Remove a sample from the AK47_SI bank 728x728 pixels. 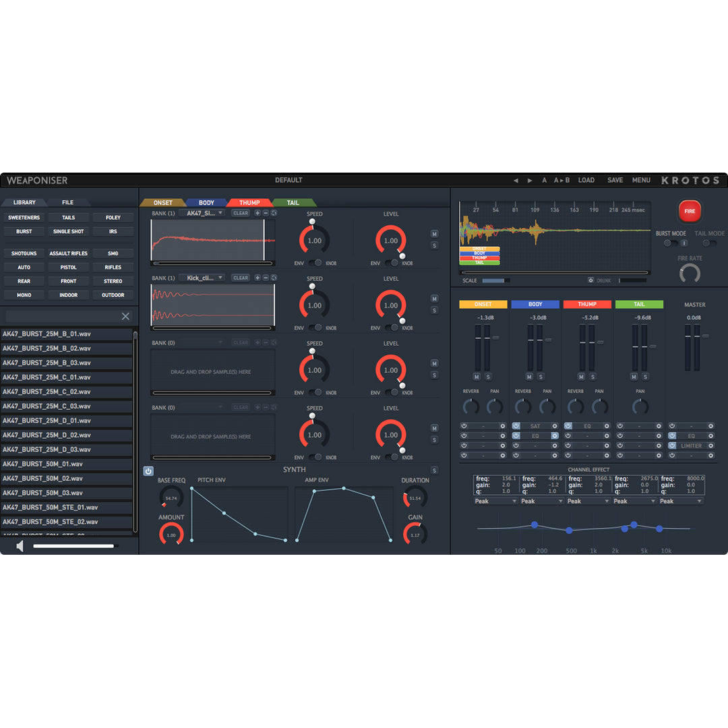(266, 213)
